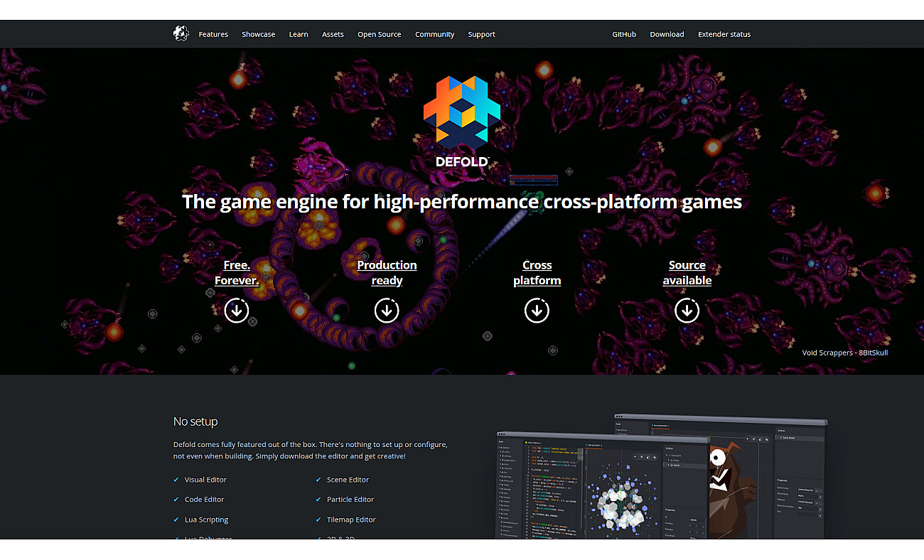Open the Features menu
The width and height of the screenshot is (924, 560).
point(213,34)
